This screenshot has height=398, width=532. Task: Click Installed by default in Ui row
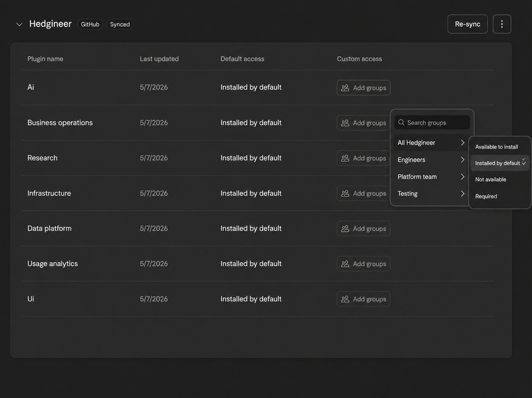click(251, 299)
